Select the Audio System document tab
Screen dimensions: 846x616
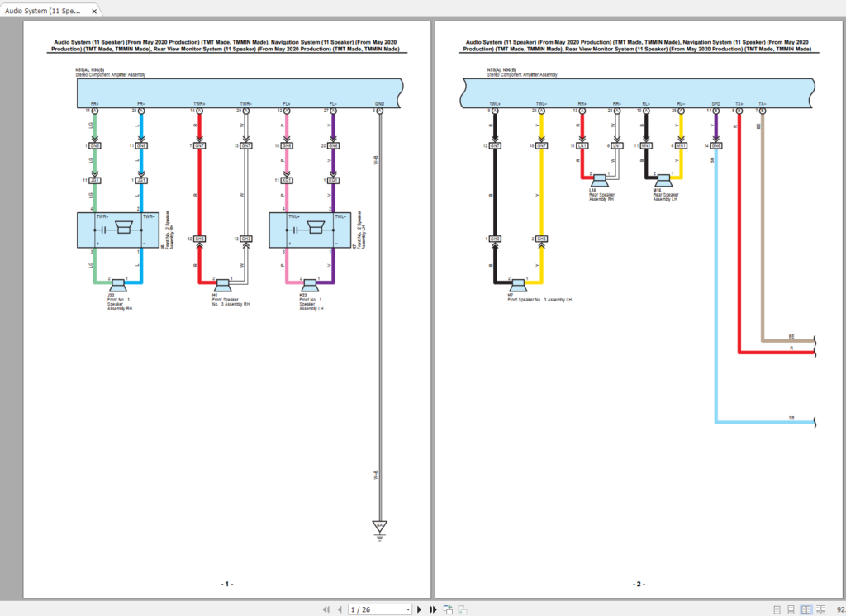pyautogui.click(x=43, y=11)
